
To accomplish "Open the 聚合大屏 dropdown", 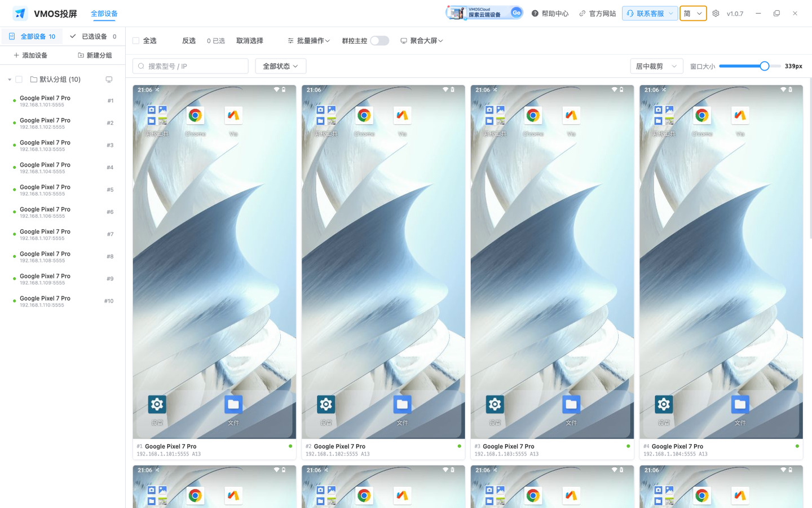I will [422, 41].
